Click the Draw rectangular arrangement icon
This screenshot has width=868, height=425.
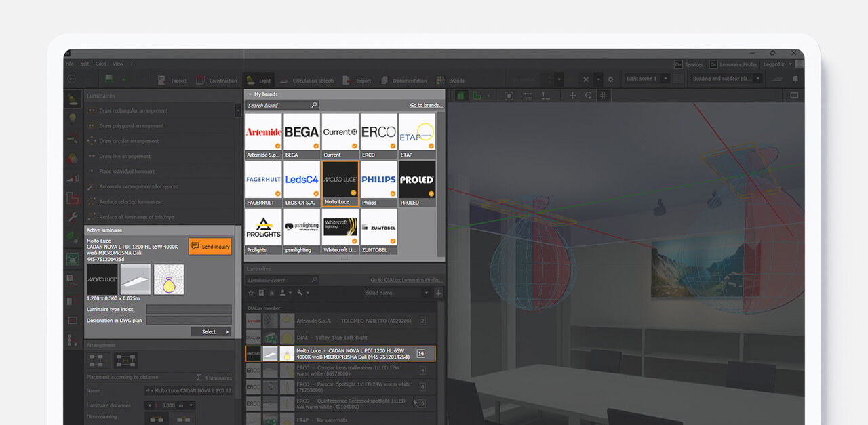[92, 110]
